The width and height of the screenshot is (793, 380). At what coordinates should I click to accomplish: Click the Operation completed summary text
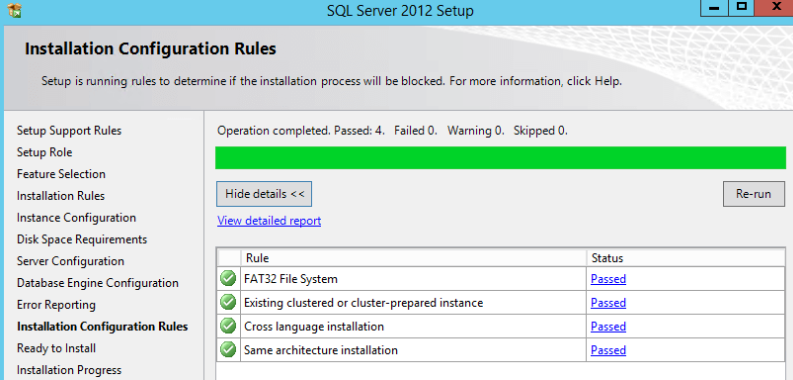tap(392, 131)
